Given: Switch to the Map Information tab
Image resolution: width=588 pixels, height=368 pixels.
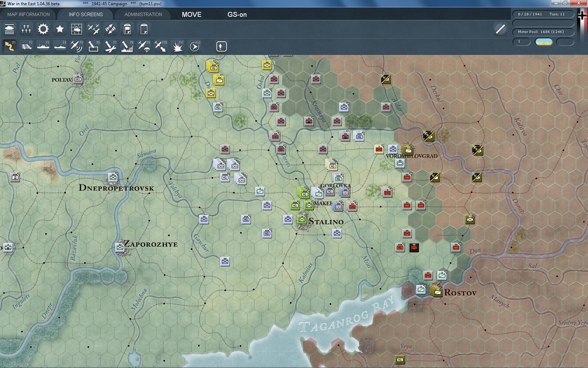Looking at the screenshot, I should click(28, 14).
